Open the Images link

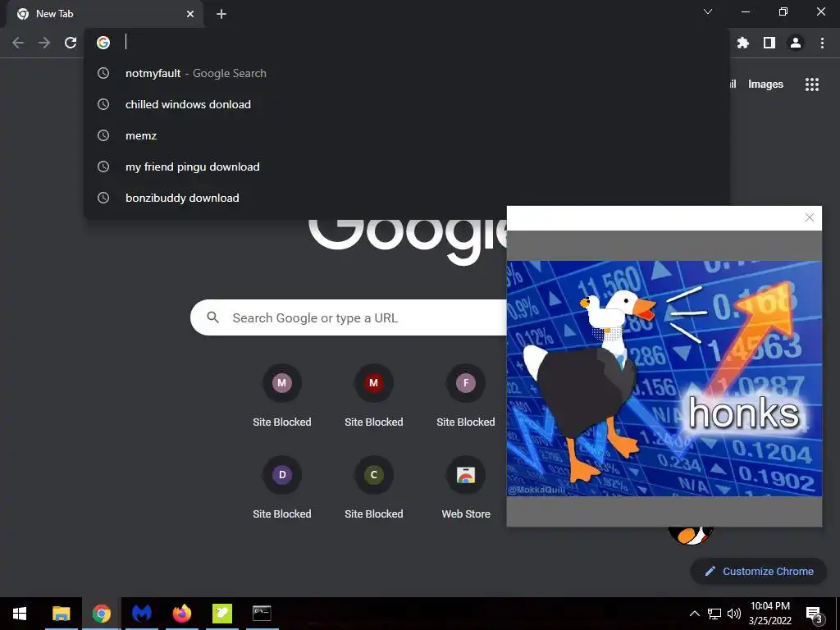point(765,84)
